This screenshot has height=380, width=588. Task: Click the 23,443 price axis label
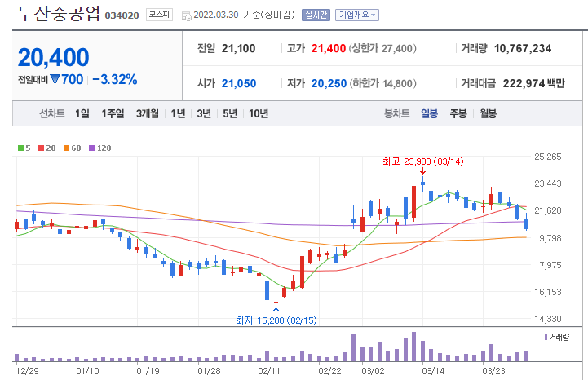548,183
